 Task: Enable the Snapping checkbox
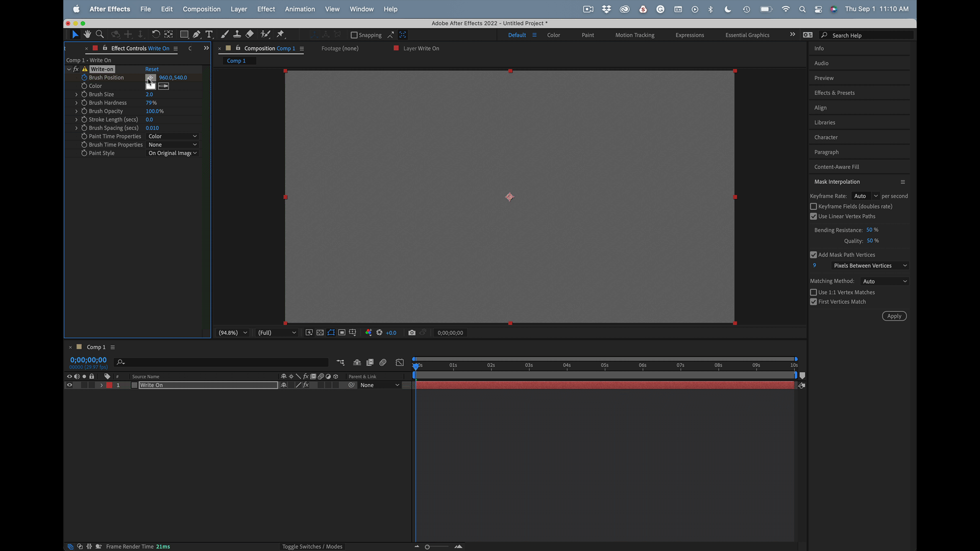(x=354, y=35)
